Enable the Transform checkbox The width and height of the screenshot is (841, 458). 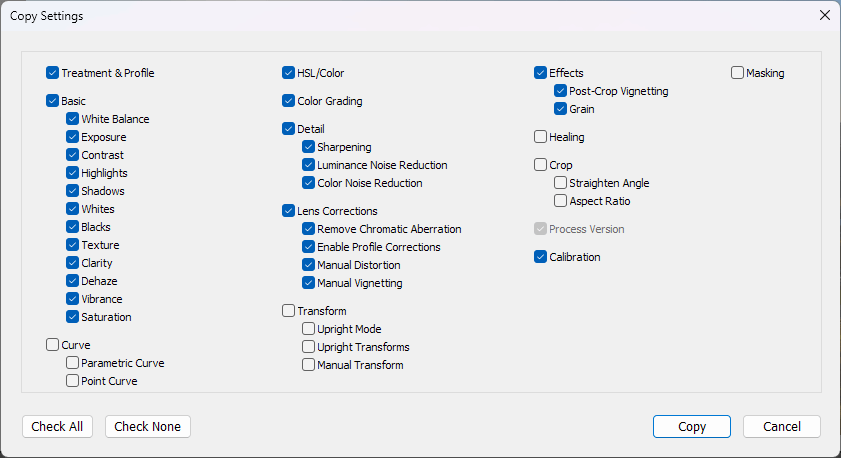click(288, 311)
